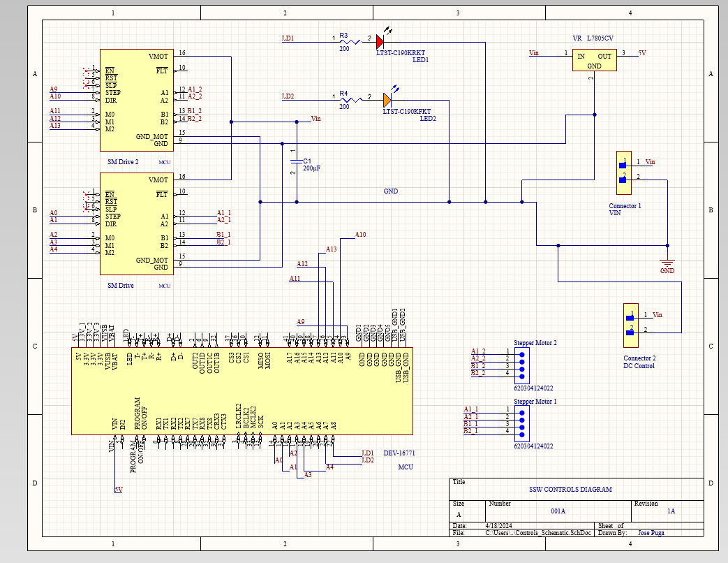The height and width of the screenshot is (563, 728).
Task: Select the SM Drive 2 component body
Action: [137, 101]
